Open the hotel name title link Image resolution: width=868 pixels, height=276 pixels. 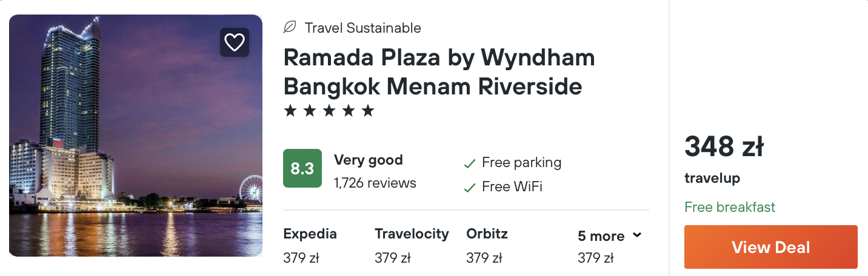(x=439, y=72)
